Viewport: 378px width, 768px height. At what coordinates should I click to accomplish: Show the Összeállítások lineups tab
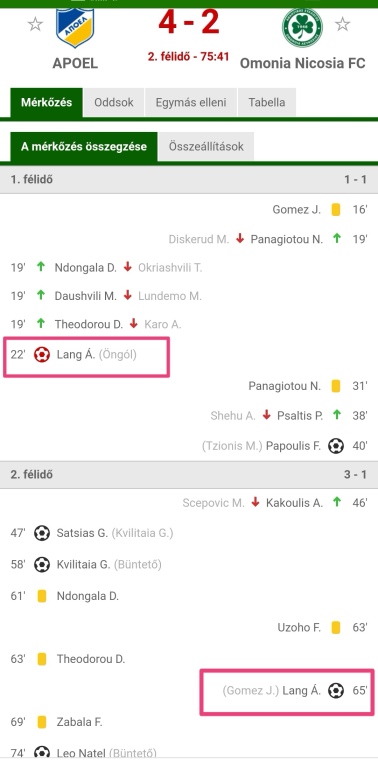[206, 146]
